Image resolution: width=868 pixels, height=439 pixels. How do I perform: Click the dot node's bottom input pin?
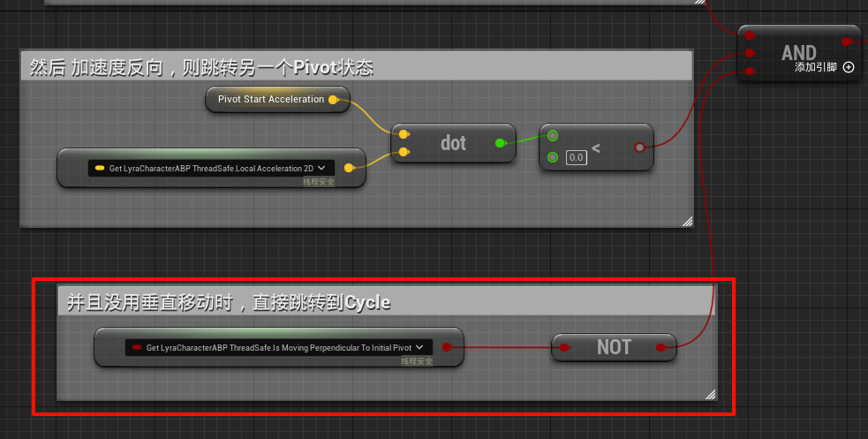(x=404, y=152)
